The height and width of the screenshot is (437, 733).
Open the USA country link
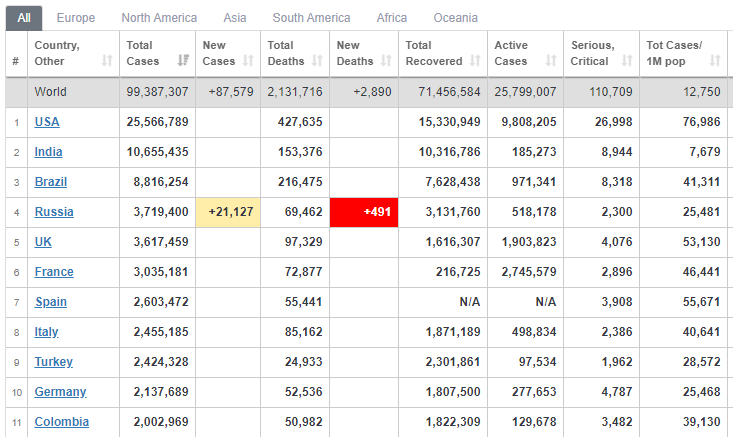47,122
